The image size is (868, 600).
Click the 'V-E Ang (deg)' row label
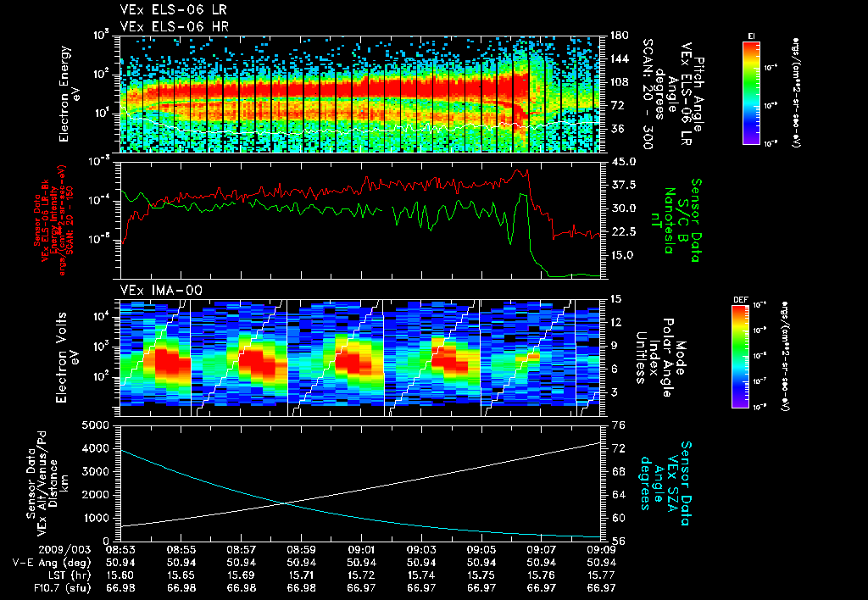coord(52,563)
